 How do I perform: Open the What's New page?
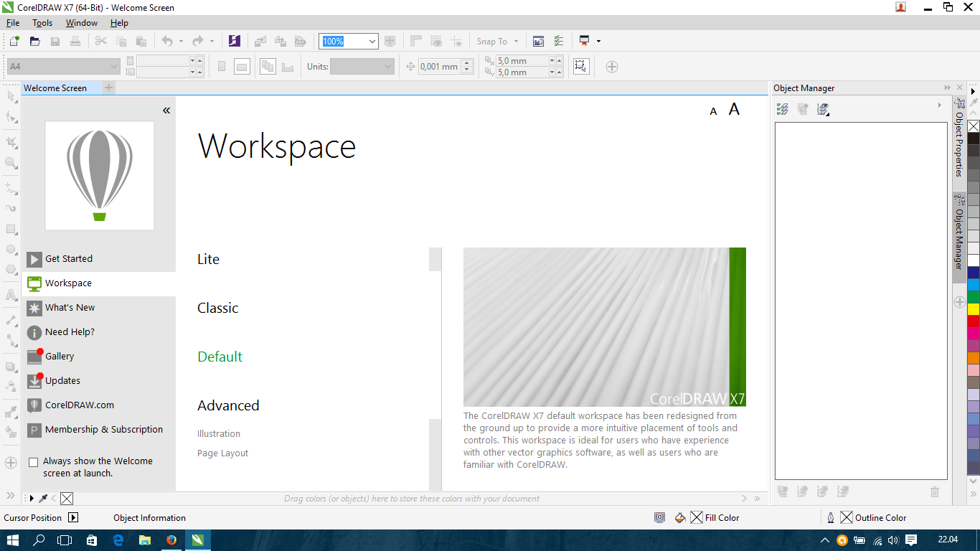tap(70, 308)
